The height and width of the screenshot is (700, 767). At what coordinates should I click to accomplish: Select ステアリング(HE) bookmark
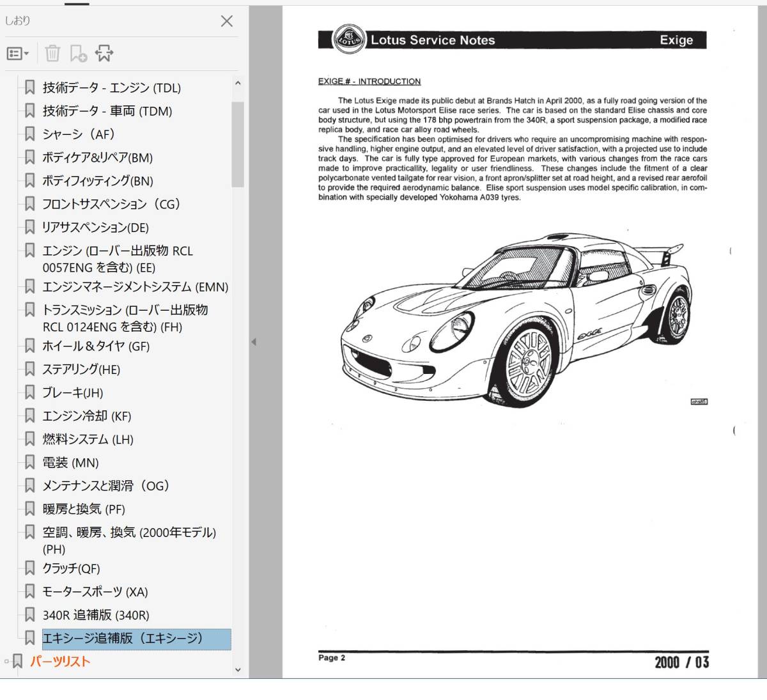pos(81,369)
